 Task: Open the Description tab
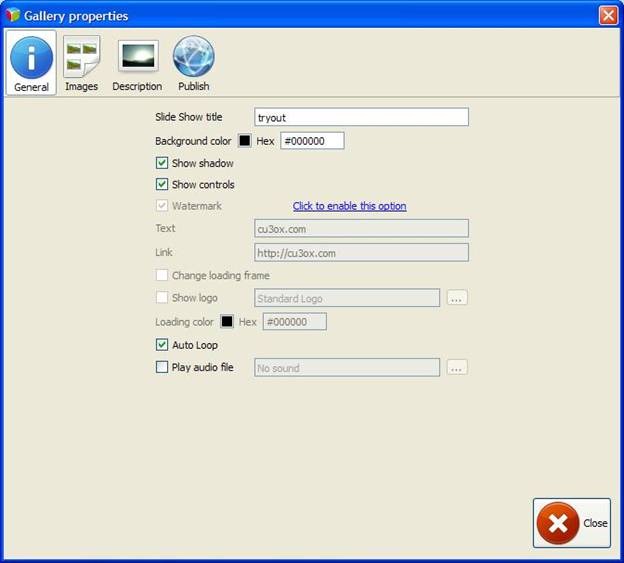[x=137, y=63]
